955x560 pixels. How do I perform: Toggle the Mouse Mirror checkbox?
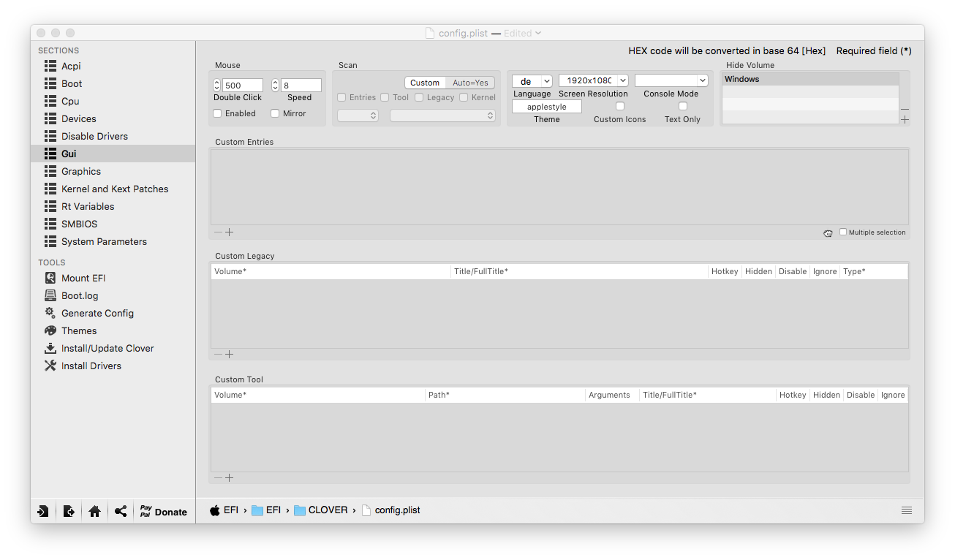point(275,113)
